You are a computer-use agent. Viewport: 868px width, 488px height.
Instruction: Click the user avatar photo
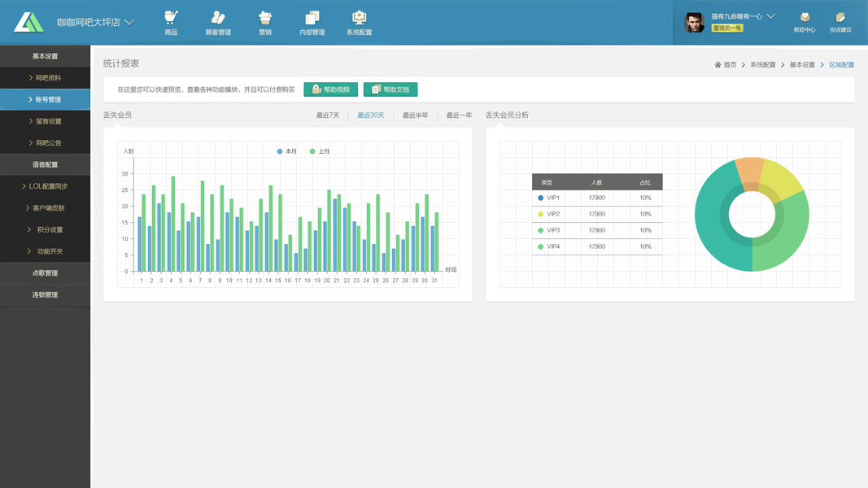click(x=694, y=22)
